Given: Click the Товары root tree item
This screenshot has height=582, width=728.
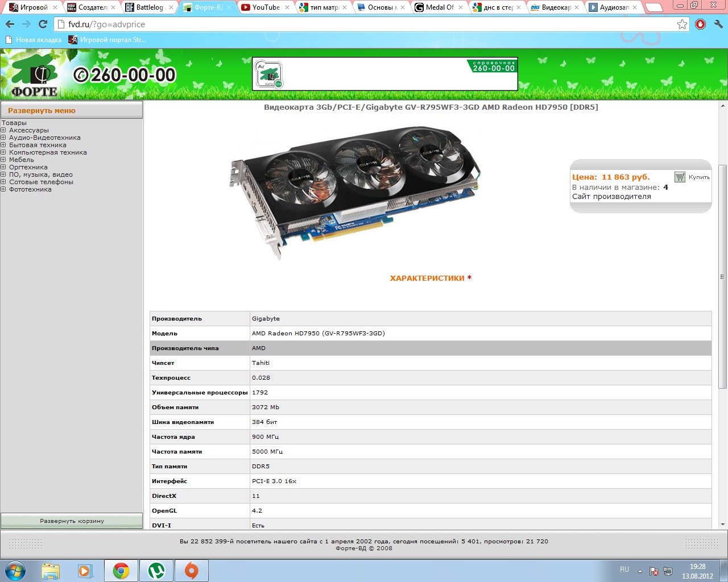Looking at the screenshot, I should [x=14, y=123].
